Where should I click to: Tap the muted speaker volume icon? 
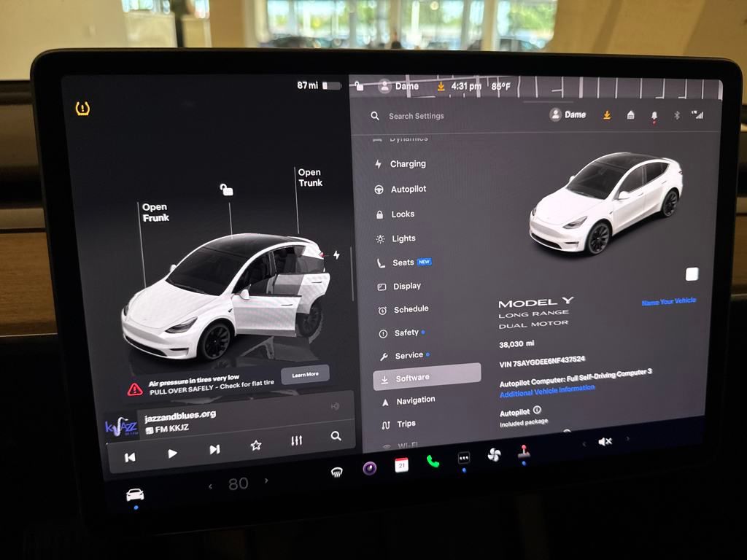point(605,441)
